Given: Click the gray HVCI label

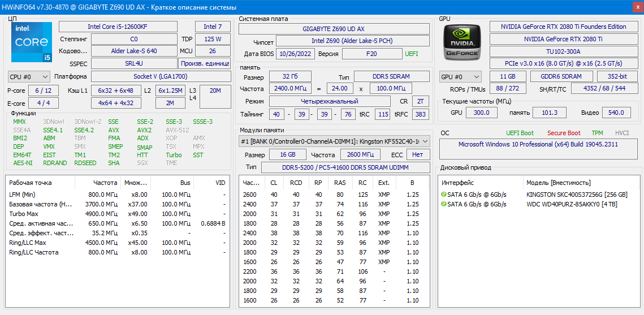Looking at the screenshot, I should coord(622,133).
